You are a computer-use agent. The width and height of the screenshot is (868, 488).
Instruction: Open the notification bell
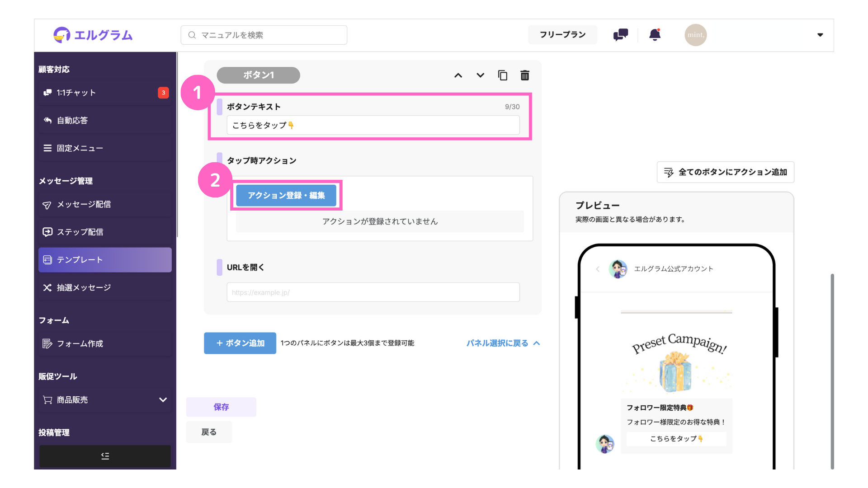click(655, 35)
